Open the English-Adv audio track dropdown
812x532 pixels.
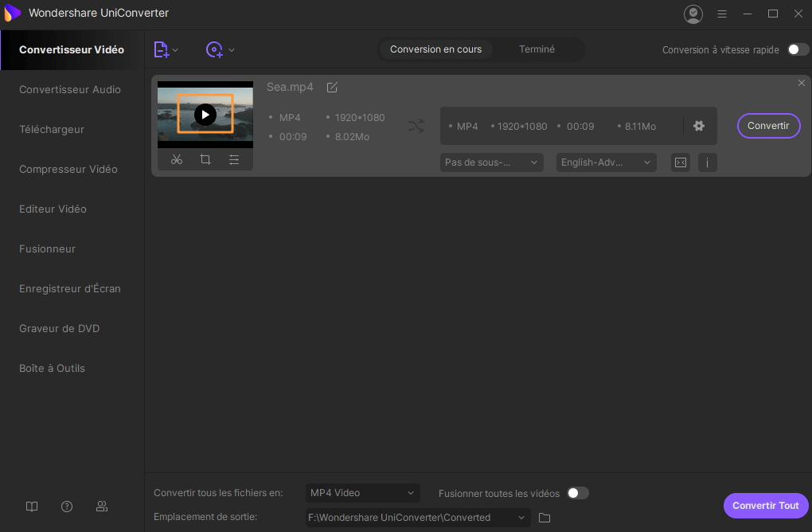606,162
